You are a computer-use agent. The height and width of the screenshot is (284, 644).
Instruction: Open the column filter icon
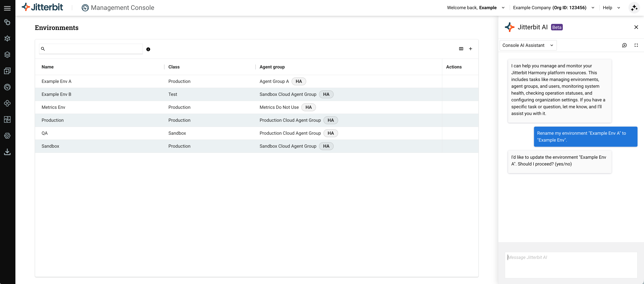461,49
